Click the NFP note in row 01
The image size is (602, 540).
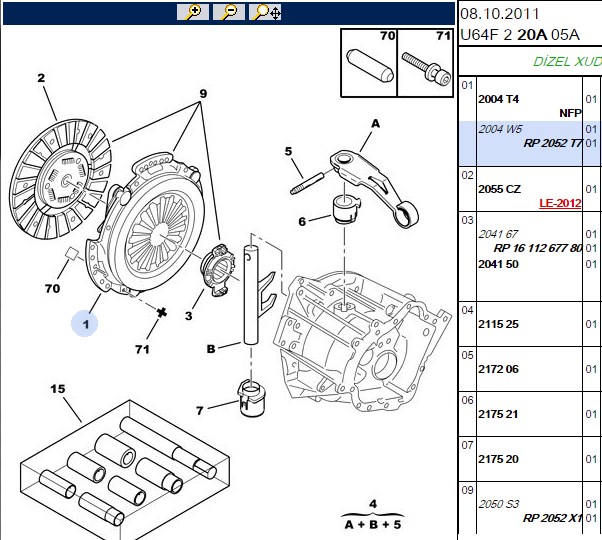coord(570,113)
